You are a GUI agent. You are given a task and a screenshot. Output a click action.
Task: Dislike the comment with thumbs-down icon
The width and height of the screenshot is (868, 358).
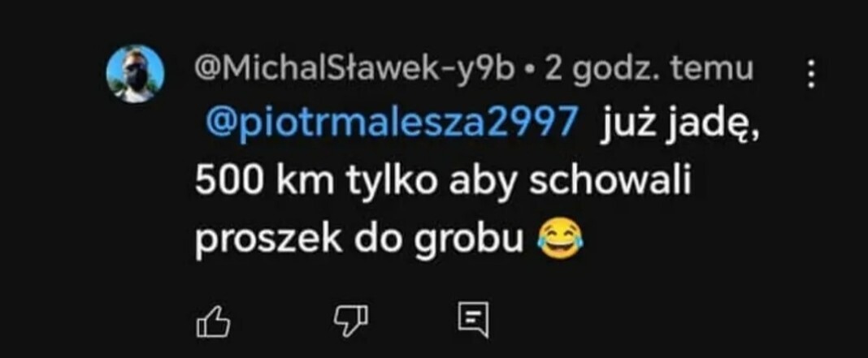point(350,321)
